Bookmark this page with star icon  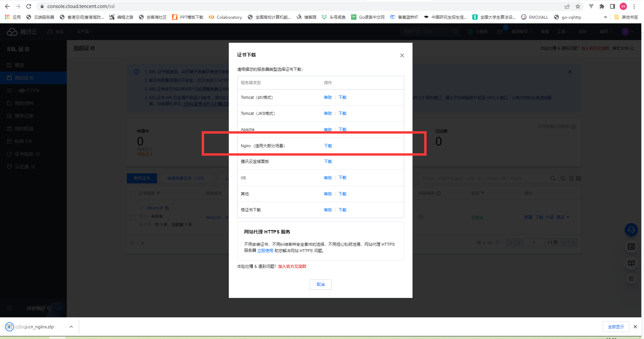pyautogui.click(x=578, y=6)
